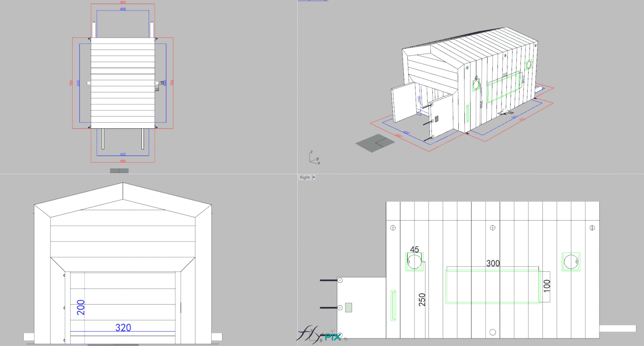Click the blue 200 height dimension
This screenshot has width=644, height=346.
click(x=81, y=307)
